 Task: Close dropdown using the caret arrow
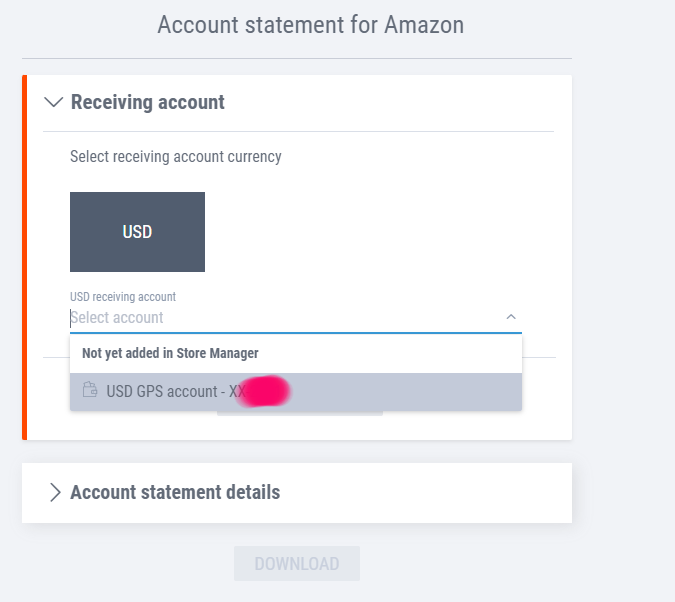[511, 317]
